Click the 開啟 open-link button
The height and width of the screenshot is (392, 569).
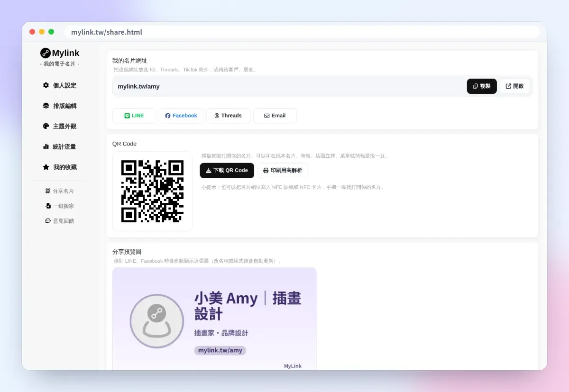tap(514, 86)
